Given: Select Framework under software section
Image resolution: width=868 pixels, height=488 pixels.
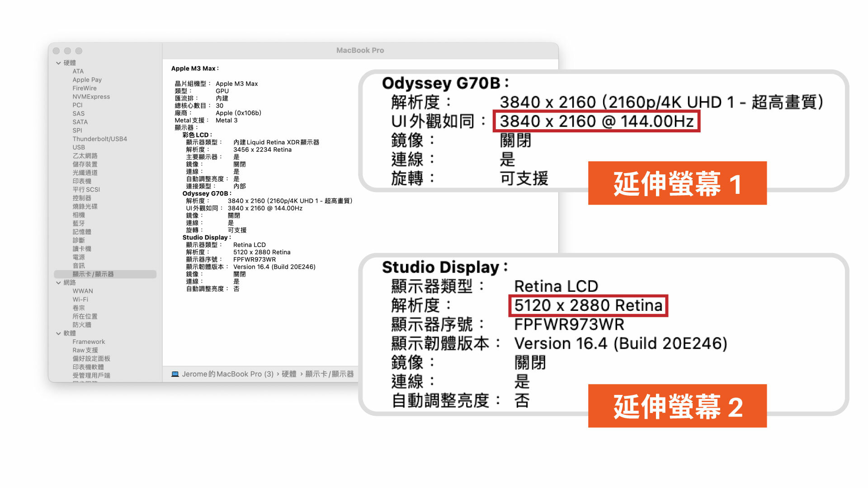Looking at the screenshot, I should (x=89, y=342).
